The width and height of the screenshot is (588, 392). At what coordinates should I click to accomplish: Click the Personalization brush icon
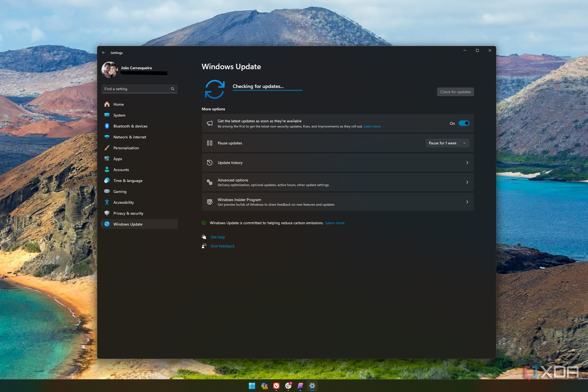pyautogui.click(x=107, y=148)
